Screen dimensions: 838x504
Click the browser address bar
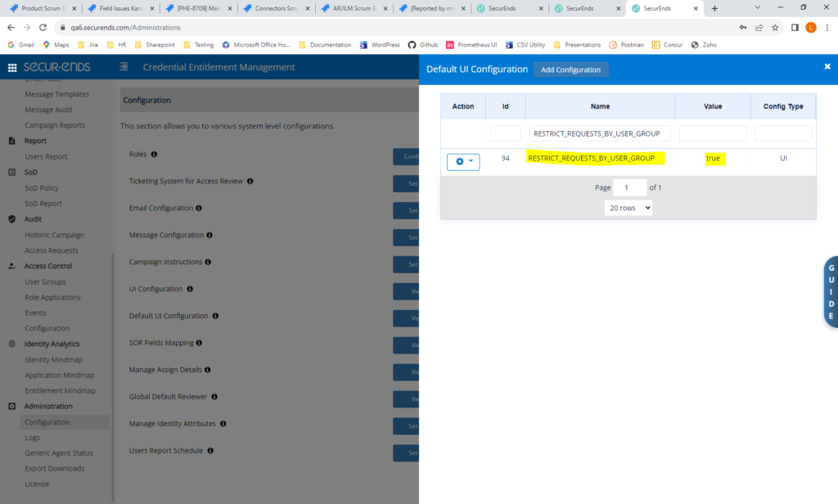point(395,27)
